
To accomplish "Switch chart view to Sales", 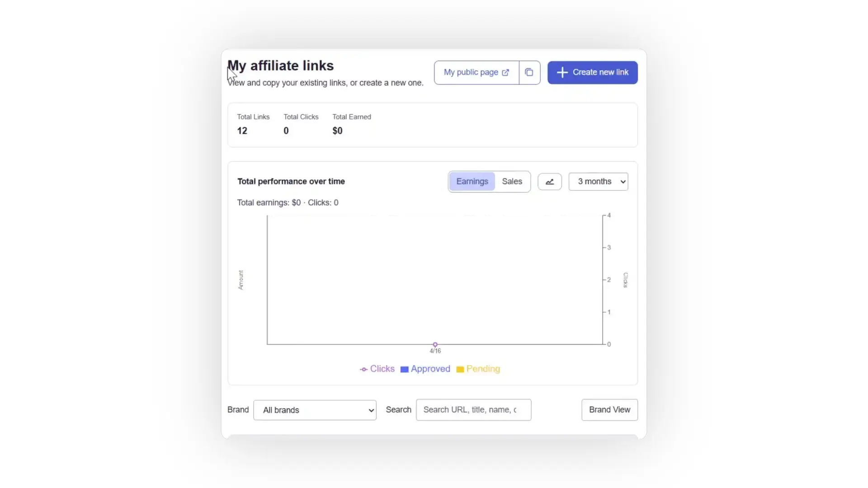I will [512, 181].
